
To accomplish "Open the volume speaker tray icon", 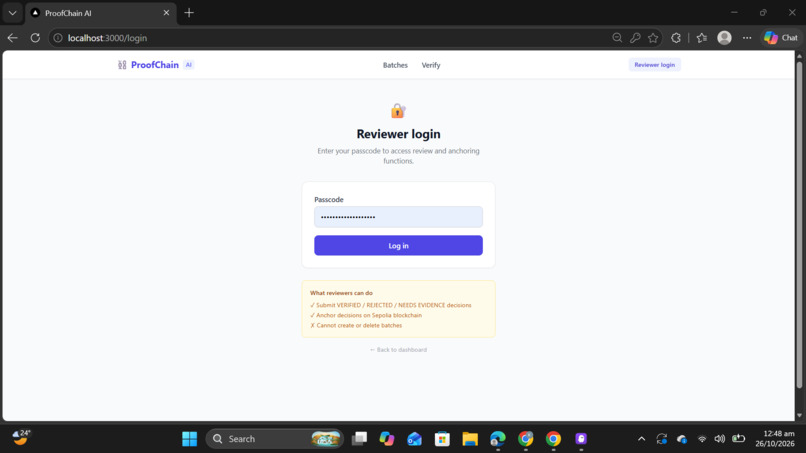I will point(720,439).
